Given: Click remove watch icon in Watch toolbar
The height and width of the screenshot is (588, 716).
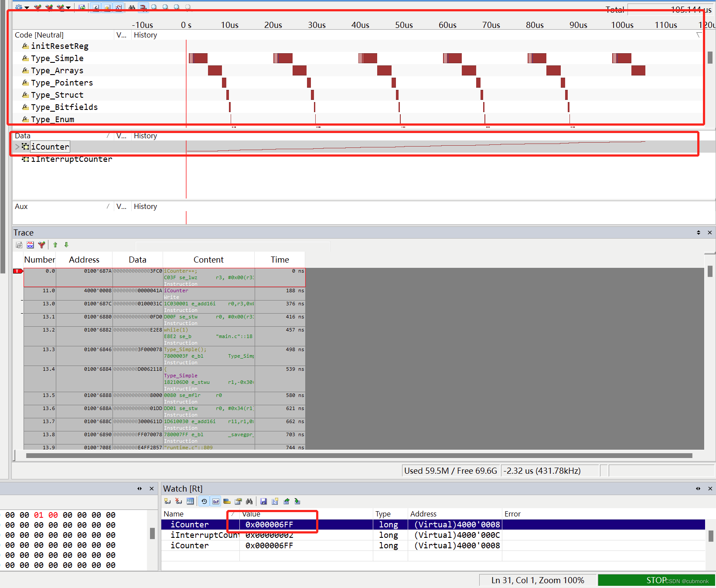Looking at the screenshot, I should point(179,502).
